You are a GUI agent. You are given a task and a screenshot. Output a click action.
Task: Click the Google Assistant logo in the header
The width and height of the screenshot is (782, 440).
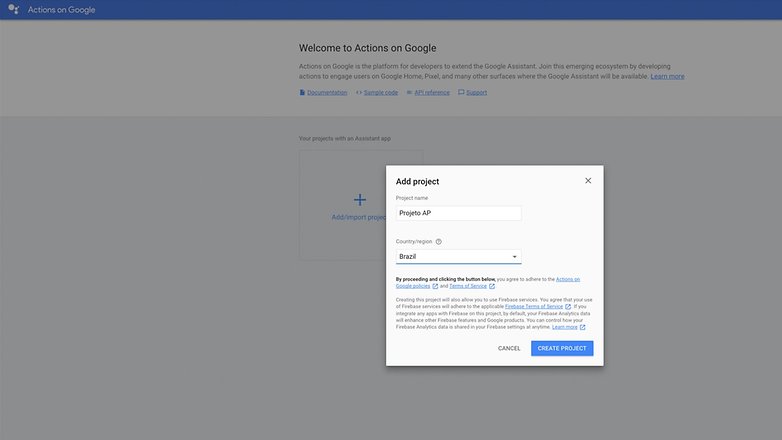tap(13, 9)
